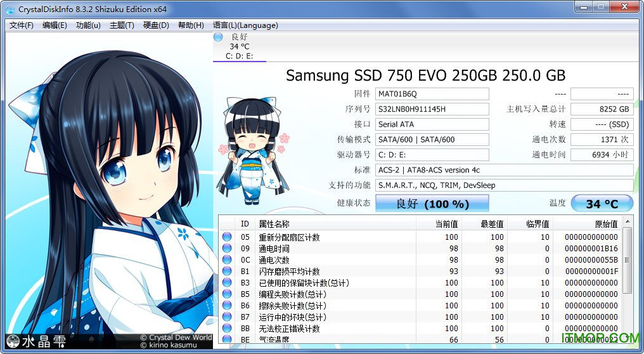This screenshot has height=354, width=644.
Task: Select the 闪存磨损平均计数 attribute row
Action: click(420, 272)
